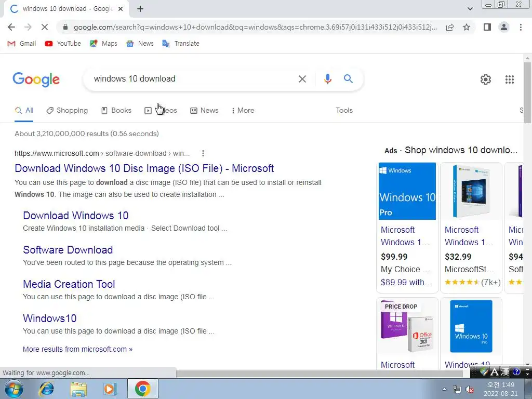Open the Chrome profile avatar
This screenshot has height=399, width=532.
[504, 27]
